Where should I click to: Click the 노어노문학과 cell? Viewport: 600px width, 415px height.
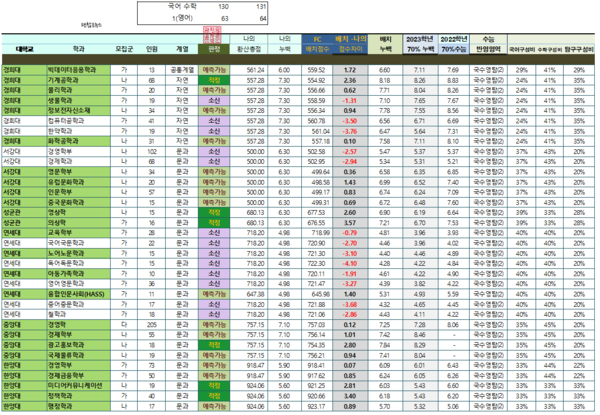78,253
